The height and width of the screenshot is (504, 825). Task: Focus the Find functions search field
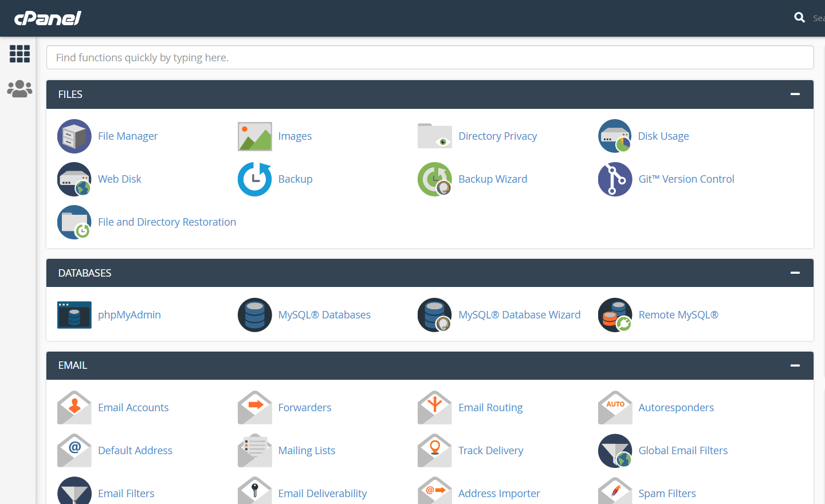pyautogui.click(x=430, y=57)
